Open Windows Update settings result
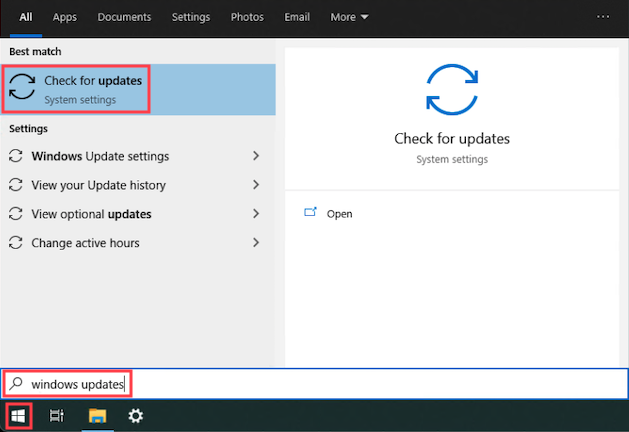 point(100,156)
